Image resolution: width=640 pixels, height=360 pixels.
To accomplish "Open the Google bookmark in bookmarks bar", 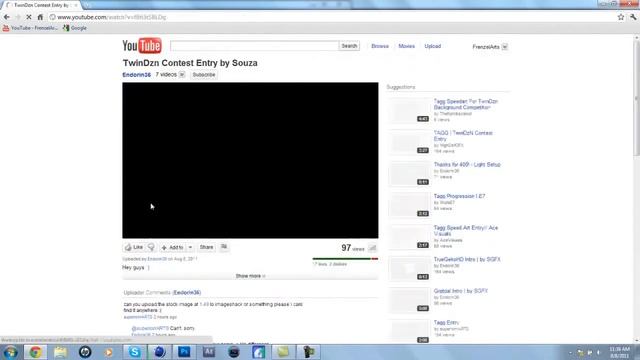I will 75,28.
